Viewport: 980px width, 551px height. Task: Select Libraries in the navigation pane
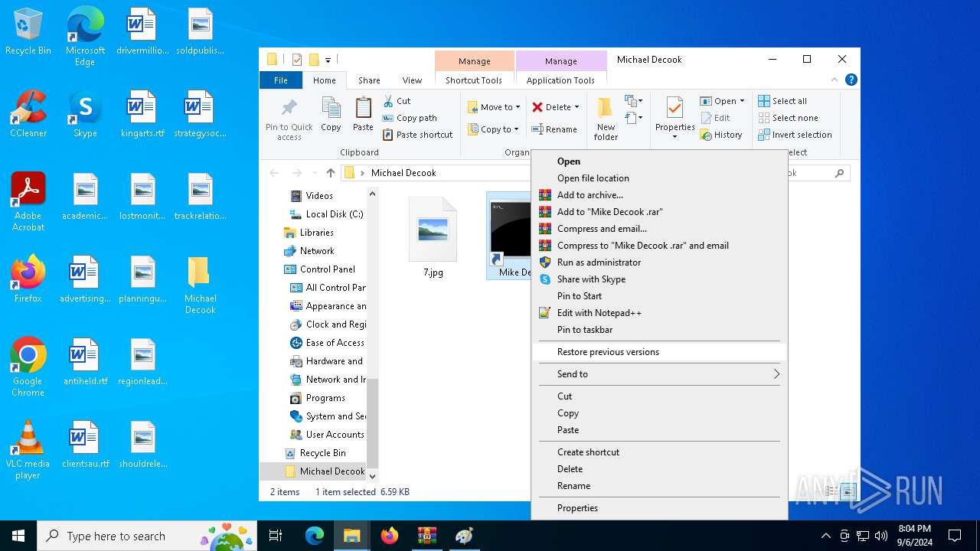pos(316,233)
